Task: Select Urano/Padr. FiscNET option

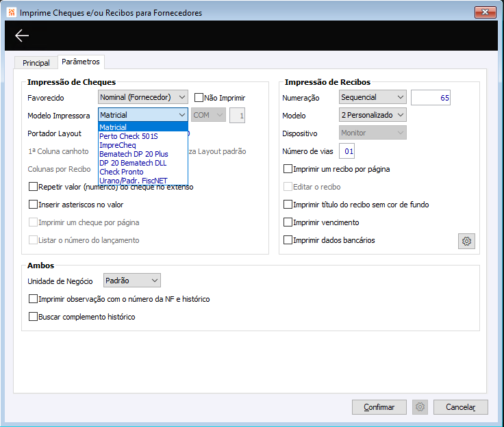Action: [143, 181]
